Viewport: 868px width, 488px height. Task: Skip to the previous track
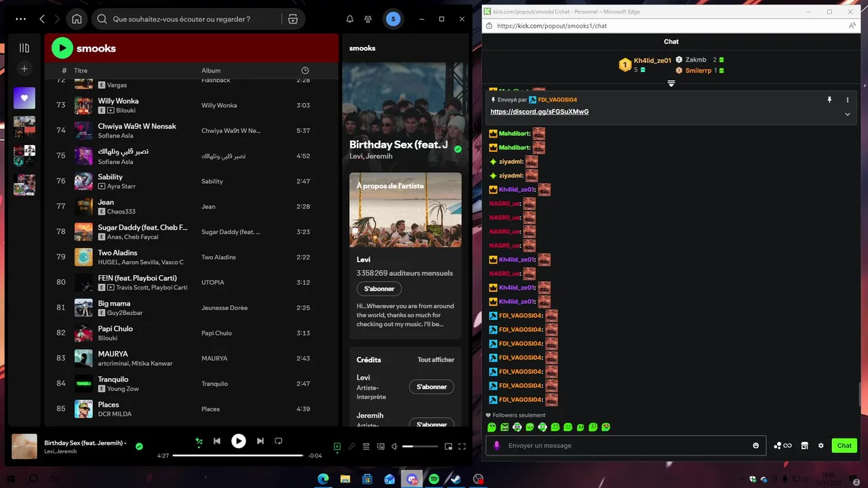[217, 441]
